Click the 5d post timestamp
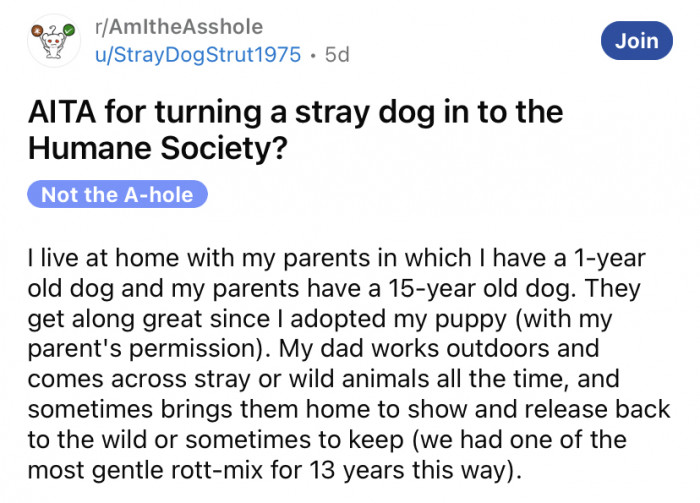This screenshot has height=503, width=700. coord(335,55)
